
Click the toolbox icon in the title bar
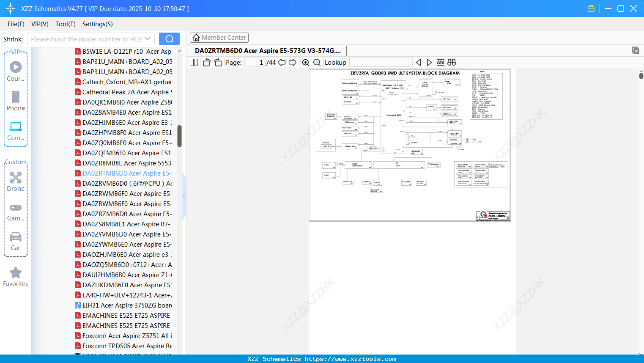(x=591, y=8)
